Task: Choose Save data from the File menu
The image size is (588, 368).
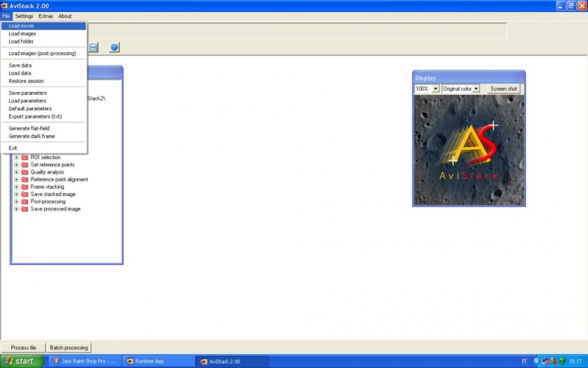Action: pyautogui.click(x=43, y=66)
